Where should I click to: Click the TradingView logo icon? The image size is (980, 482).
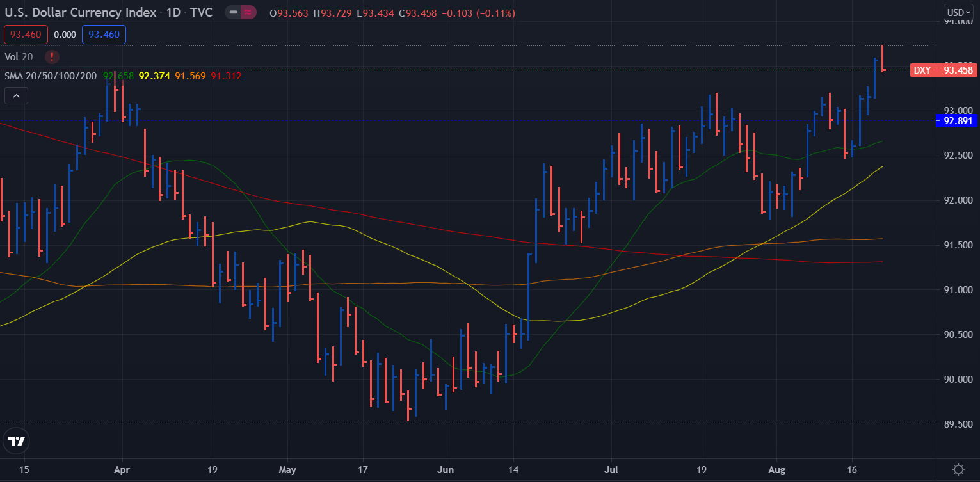point(15,441)
